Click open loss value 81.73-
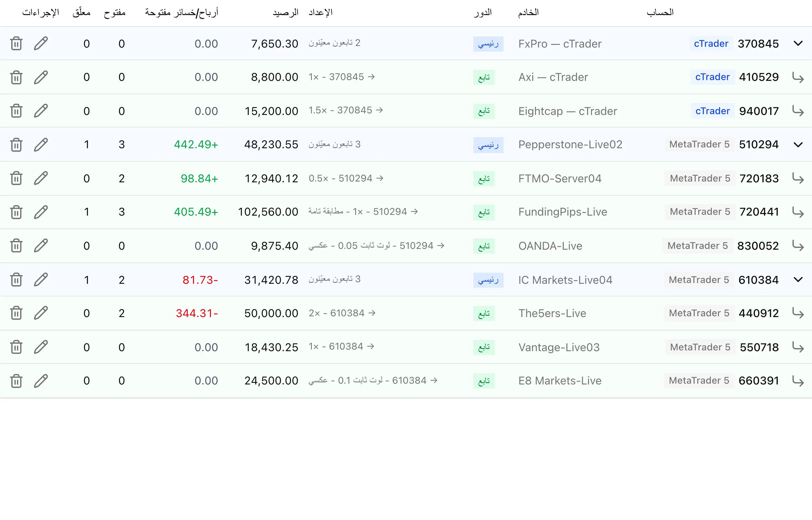Screen dimensions: 812x520 [x=200, y=280]
